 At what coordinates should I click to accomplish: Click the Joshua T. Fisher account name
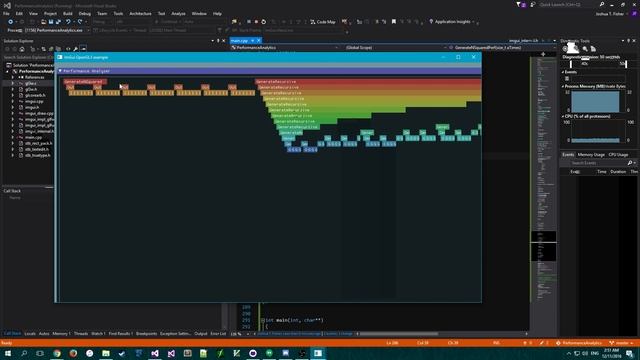pyautogui.click(x=609, y=14)
